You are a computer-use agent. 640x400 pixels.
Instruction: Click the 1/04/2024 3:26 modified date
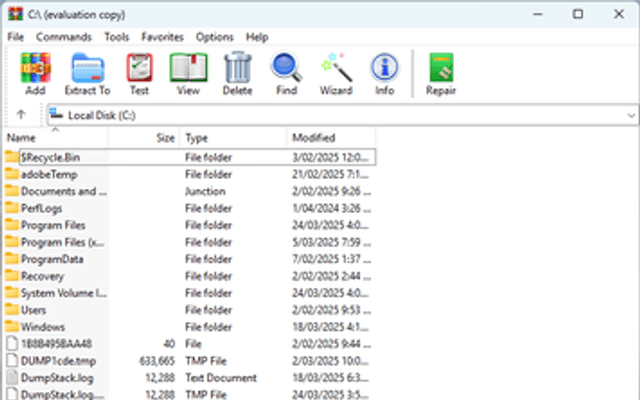point(331,208)
